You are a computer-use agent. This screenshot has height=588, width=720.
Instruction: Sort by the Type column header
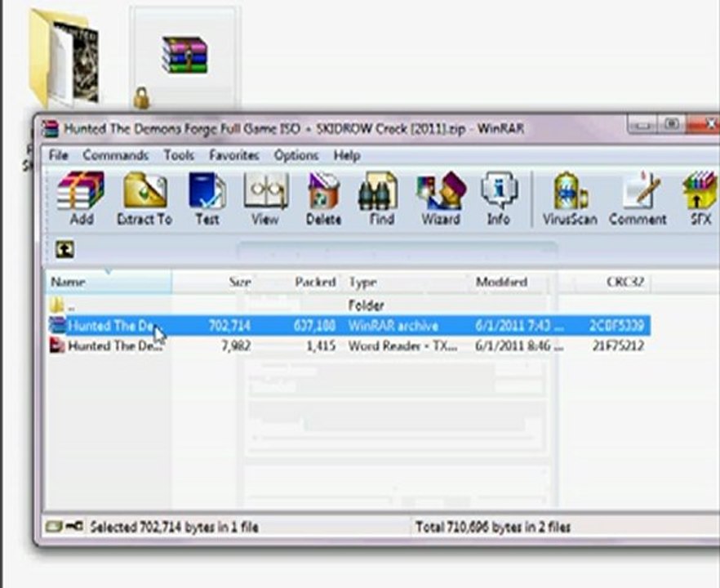tap(407, 282)
